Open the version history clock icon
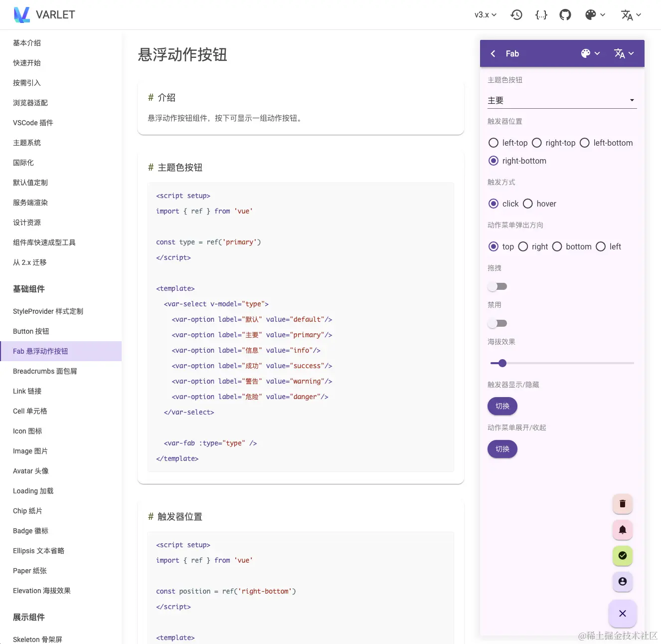Screen dimensions: 661x644 click(x=516, y=14)
